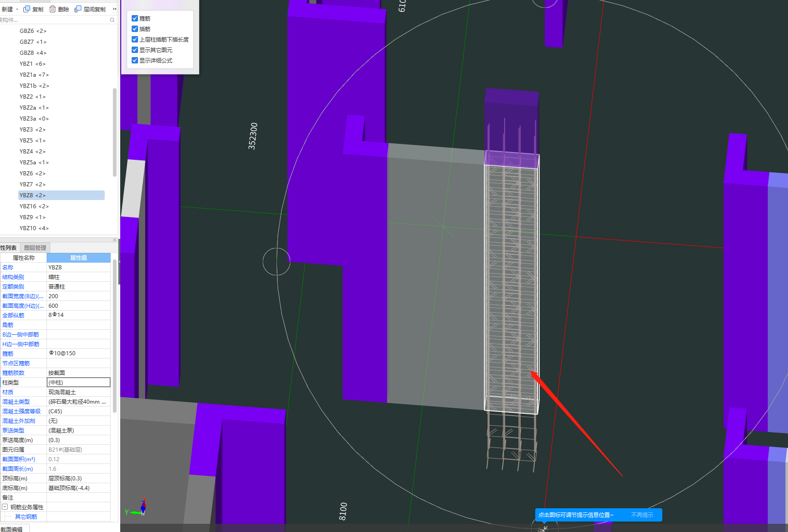Toggle the 插筋 checkbox
Image resolution: width=788 pixels, height=532 pixels.
135,29
